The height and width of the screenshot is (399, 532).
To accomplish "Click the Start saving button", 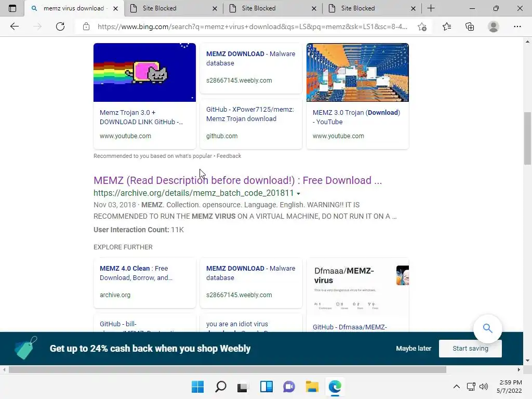I will (x=470, y=349).
